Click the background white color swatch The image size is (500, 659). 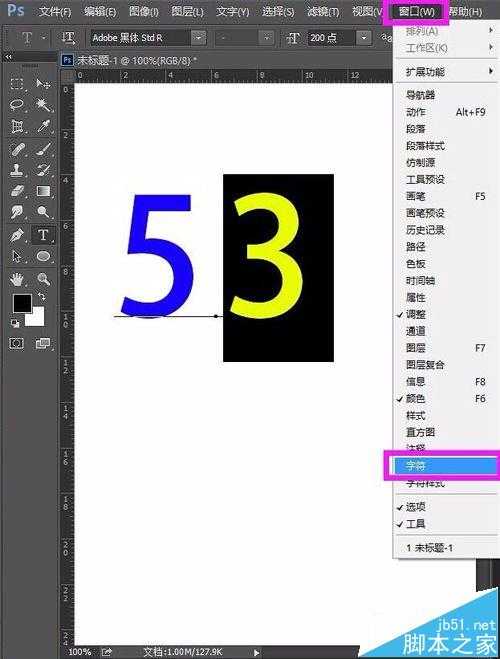pos(37,318)
